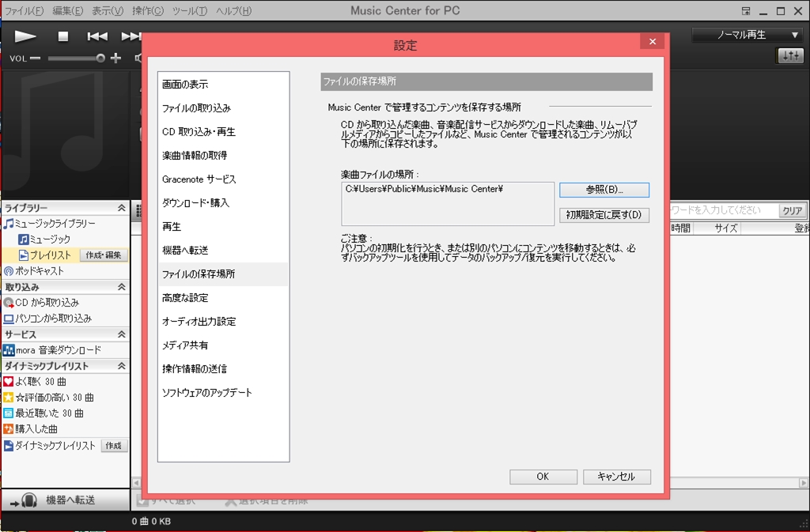The width and height of the screenshot is (810, 532).
Task: Skip to next track
Action: point(131,36)
